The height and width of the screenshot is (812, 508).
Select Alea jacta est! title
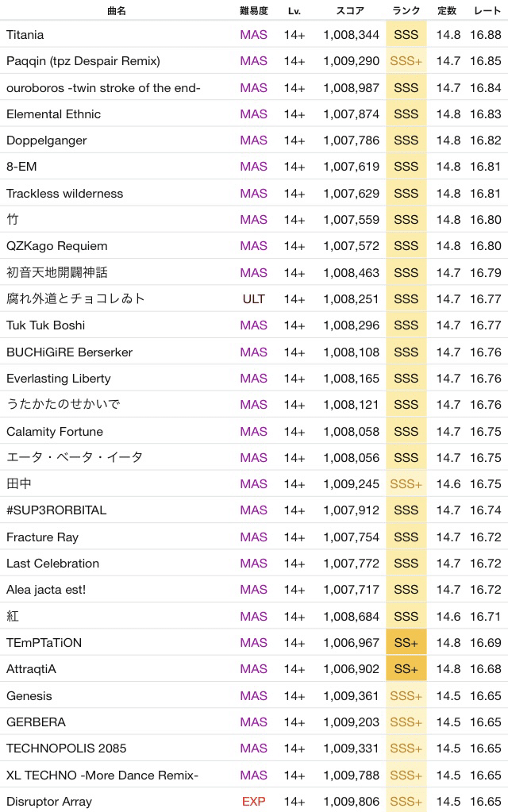click(46, 590)
